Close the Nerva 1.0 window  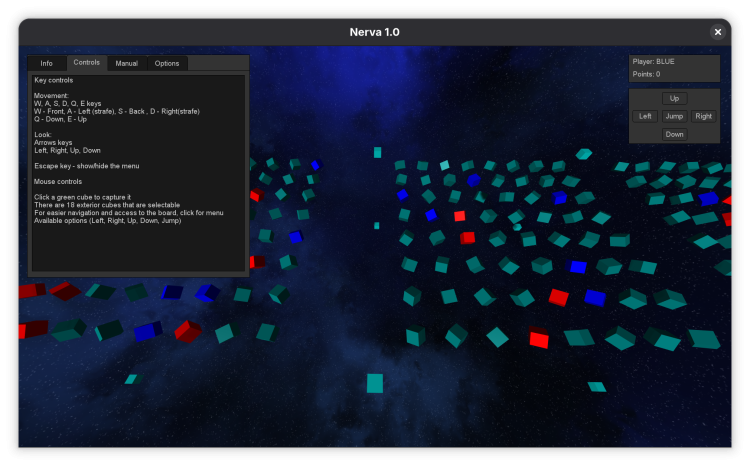pos(717,32)
